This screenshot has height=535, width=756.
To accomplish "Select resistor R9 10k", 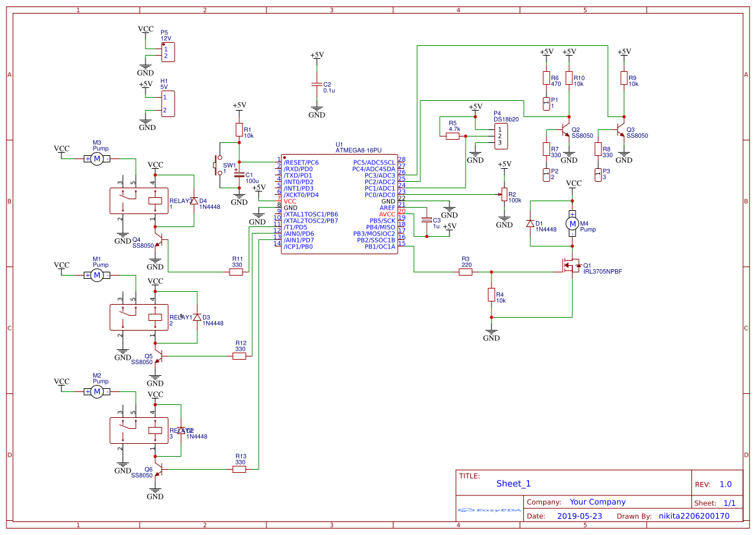I will pos(624,78).
